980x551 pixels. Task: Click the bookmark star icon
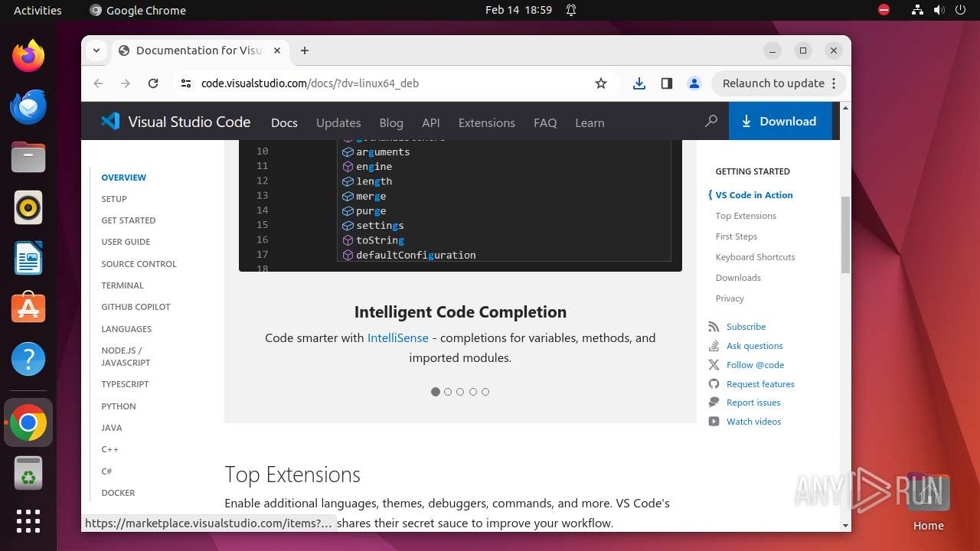coord(601,83)
